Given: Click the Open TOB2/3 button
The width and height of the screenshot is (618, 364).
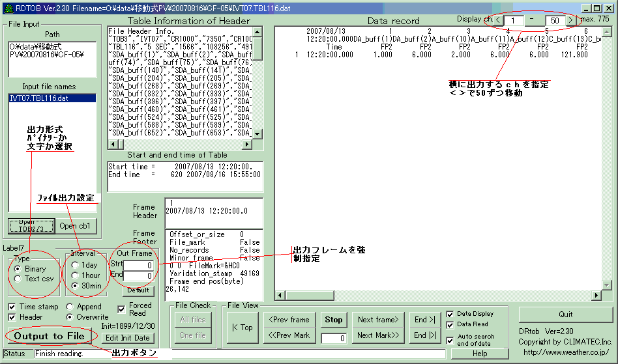Looking at the screenshot, I should [x=31, y=226].
